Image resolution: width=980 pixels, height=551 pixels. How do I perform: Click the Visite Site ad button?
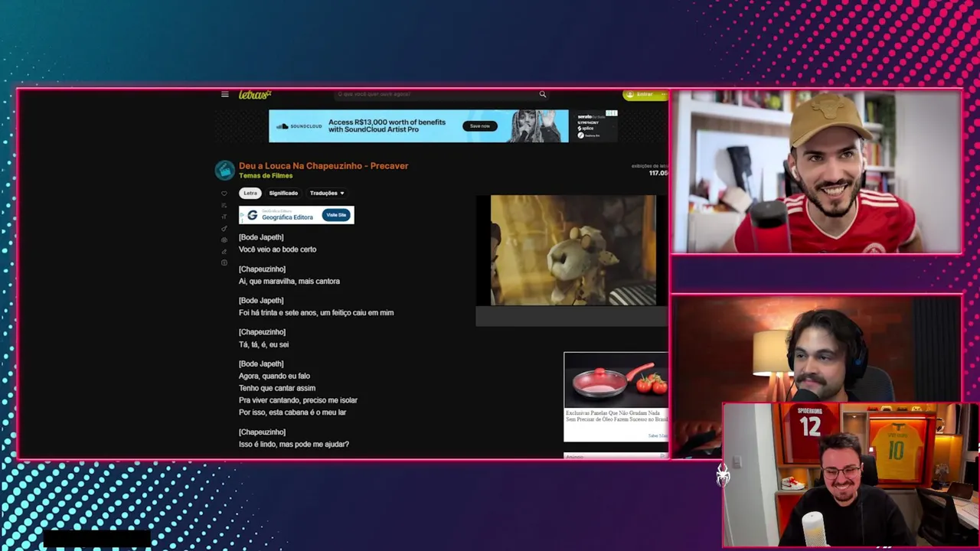[336, 215]
